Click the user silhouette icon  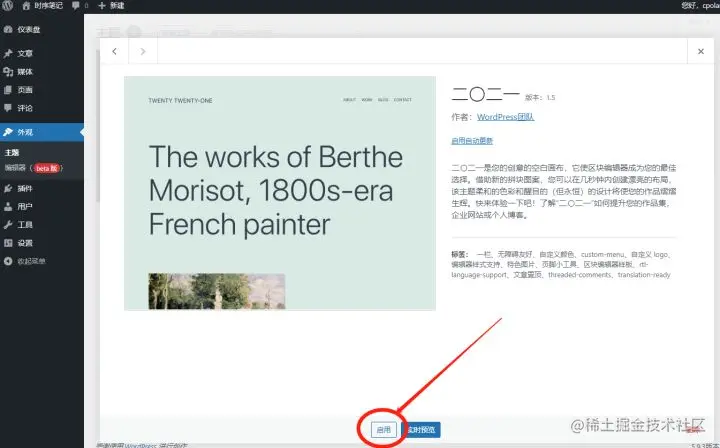[8, 207]
